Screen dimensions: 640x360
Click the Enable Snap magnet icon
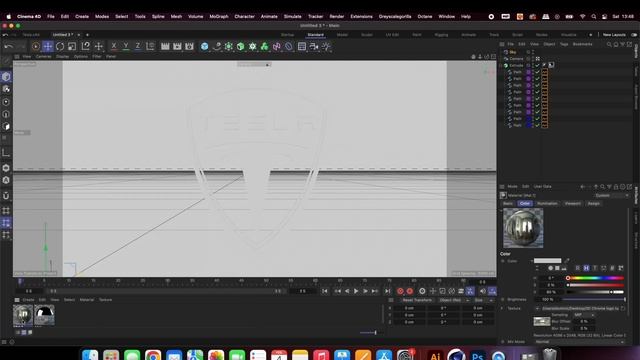coord(6,196)
